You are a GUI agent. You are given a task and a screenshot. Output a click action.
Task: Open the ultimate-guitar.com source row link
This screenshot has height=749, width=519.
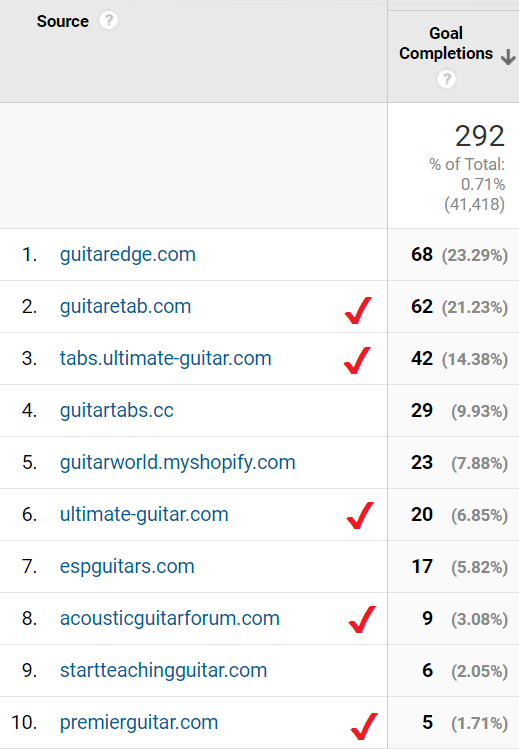click(144, 515)
